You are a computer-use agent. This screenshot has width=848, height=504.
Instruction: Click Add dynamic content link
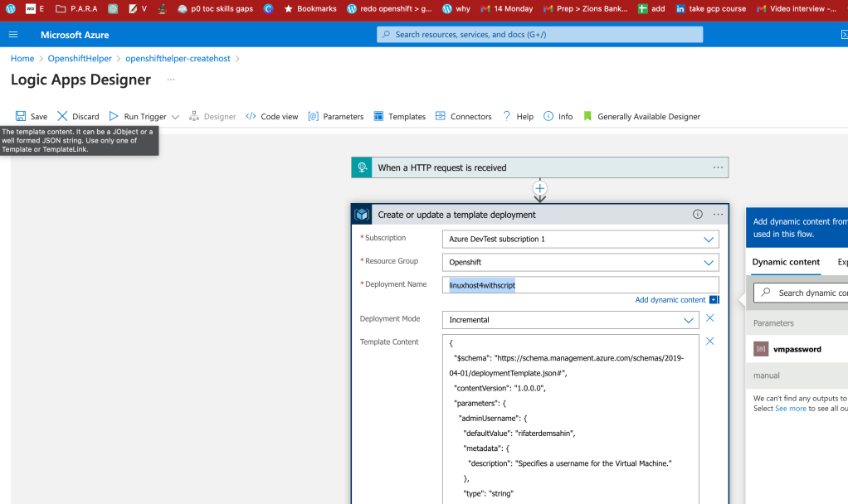pos(670,300)
